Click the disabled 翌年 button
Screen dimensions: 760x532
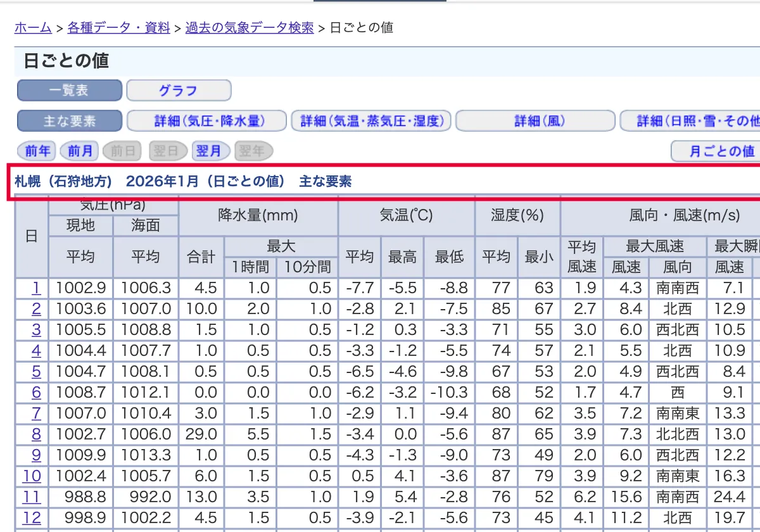pyautogui.click(x=254, y=151)
